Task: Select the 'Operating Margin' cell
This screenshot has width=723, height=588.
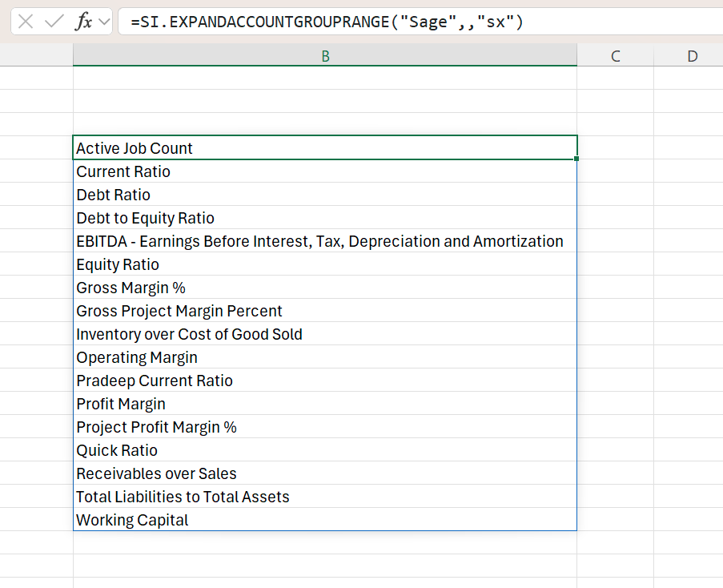Action: point(325,357)
